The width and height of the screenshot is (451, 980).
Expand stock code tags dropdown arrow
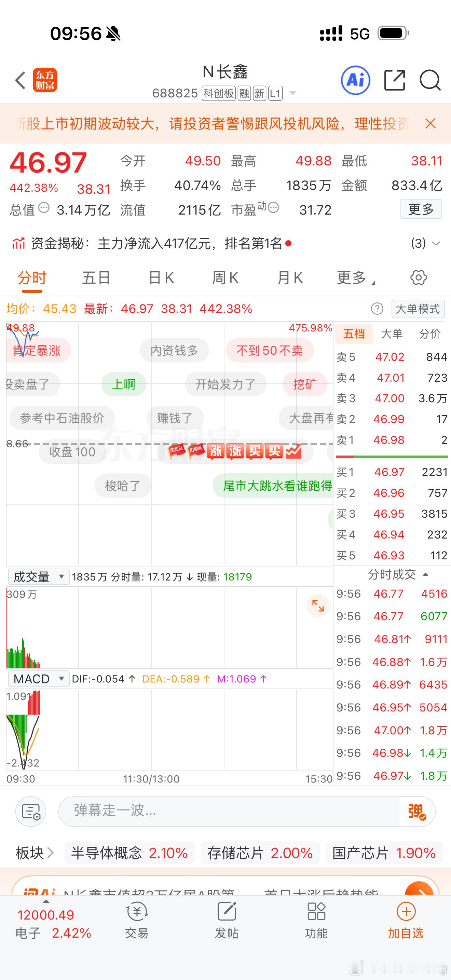pos(292,93)
